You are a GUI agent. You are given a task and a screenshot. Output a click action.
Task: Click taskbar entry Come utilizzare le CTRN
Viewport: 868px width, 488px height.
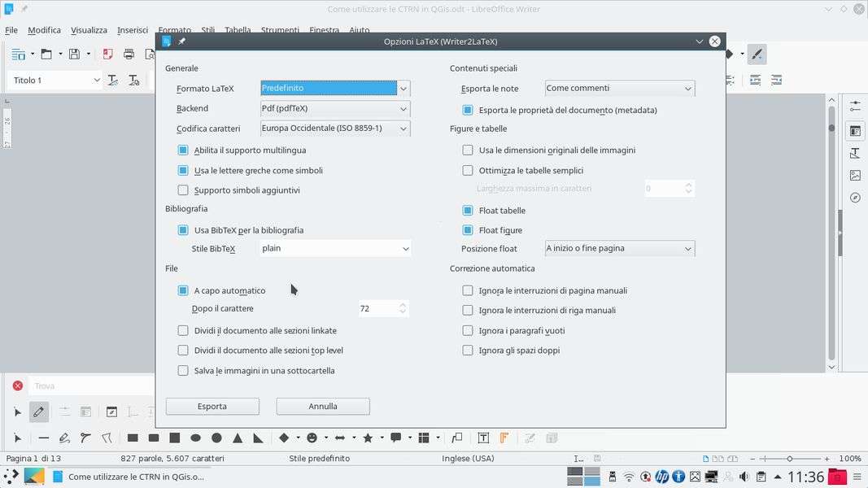(129, 477)
